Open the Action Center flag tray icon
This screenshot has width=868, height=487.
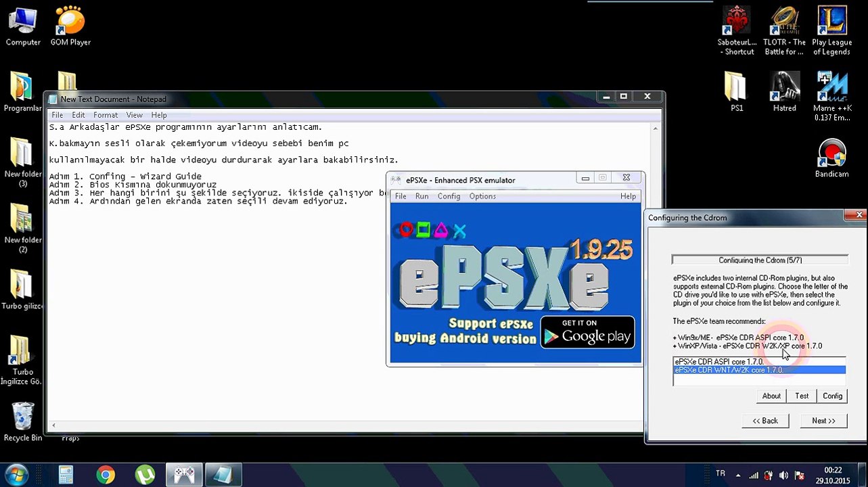[x=798, y=476]
